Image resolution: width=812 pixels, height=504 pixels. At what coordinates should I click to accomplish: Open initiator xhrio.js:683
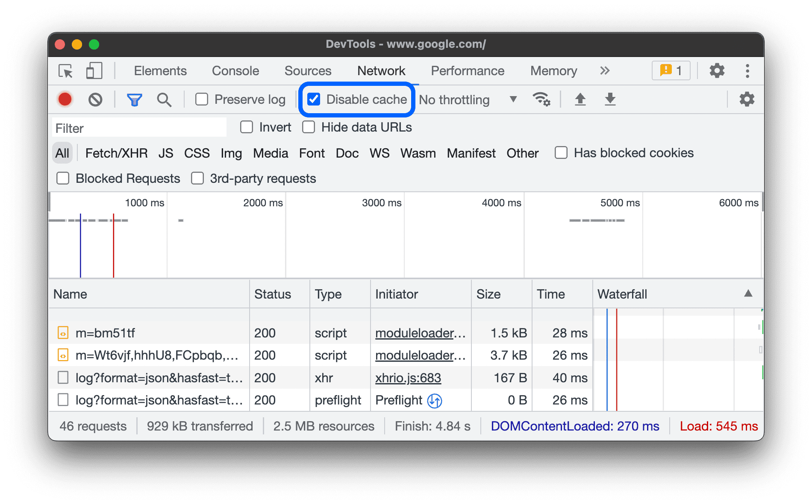click(x=408, y=378)
